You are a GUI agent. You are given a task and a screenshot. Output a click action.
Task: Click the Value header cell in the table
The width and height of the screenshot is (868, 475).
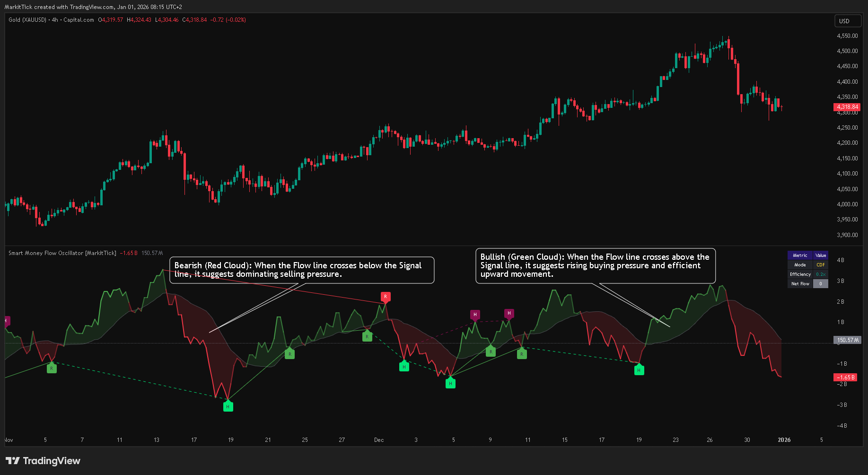point(821,255)
